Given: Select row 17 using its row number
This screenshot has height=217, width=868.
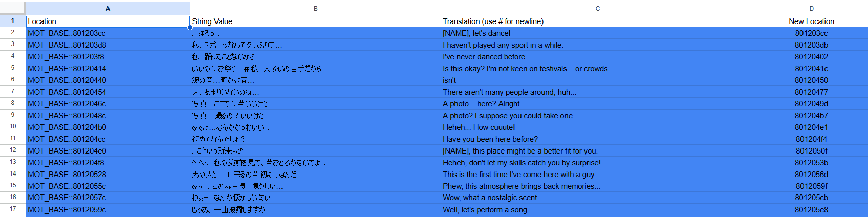Looking at the screenshot, I should [x=12, y=209].
